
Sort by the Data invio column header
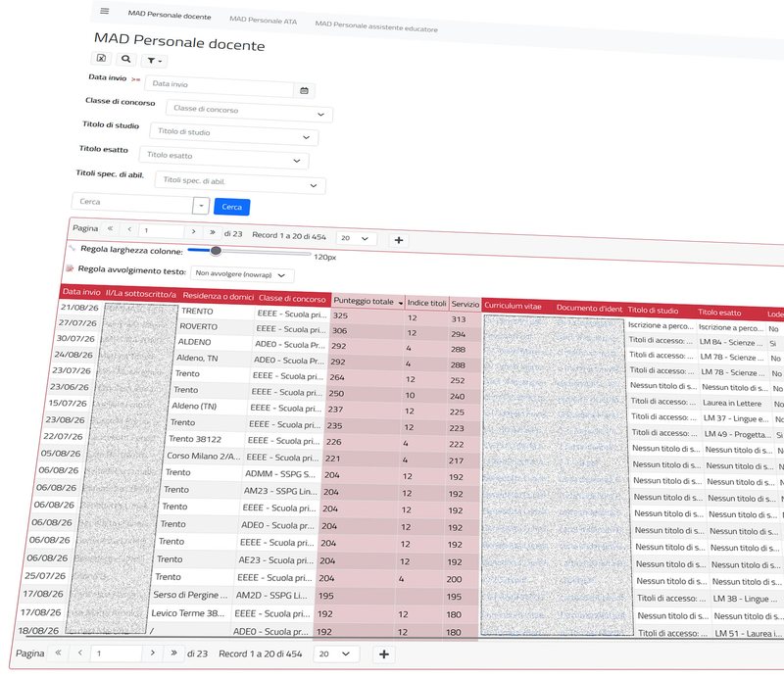tap(81, 292)
